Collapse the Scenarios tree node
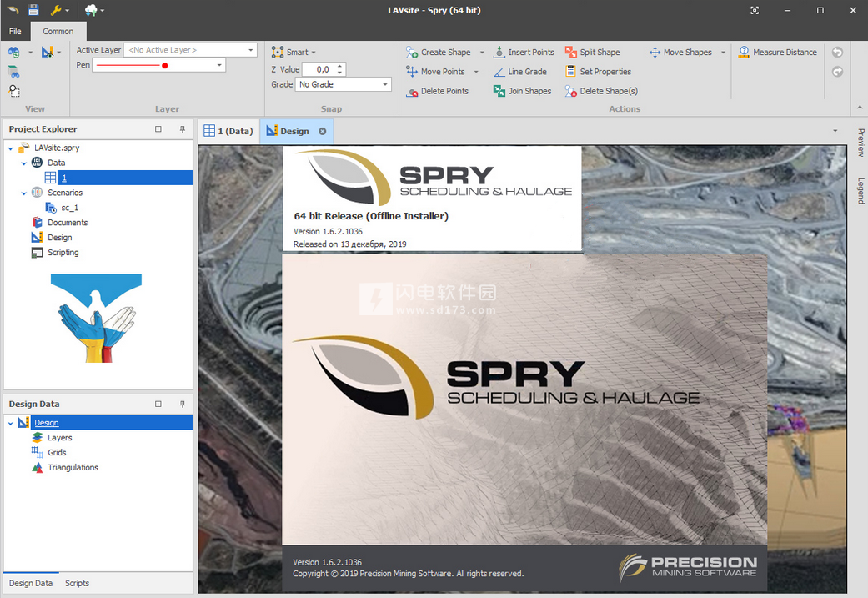This screenshot has height=598, width=868. pyautogui.click(x=24, y=193)
